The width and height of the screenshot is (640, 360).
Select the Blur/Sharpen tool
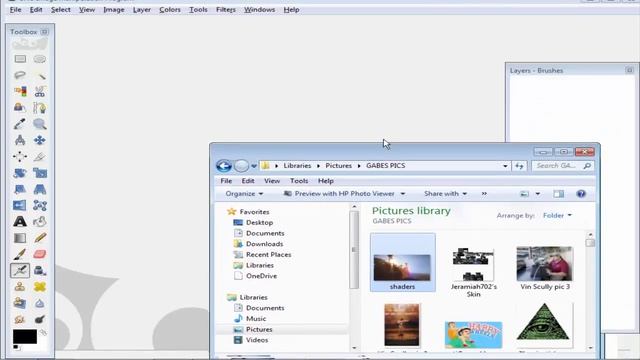click(40, 303)
